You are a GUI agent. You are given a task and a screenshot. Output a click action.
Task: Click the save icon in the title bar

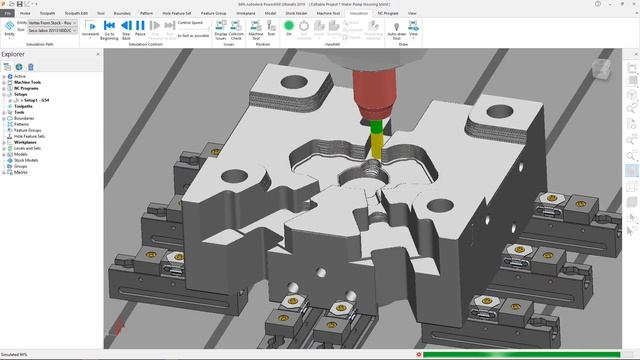tap(19, 4)
